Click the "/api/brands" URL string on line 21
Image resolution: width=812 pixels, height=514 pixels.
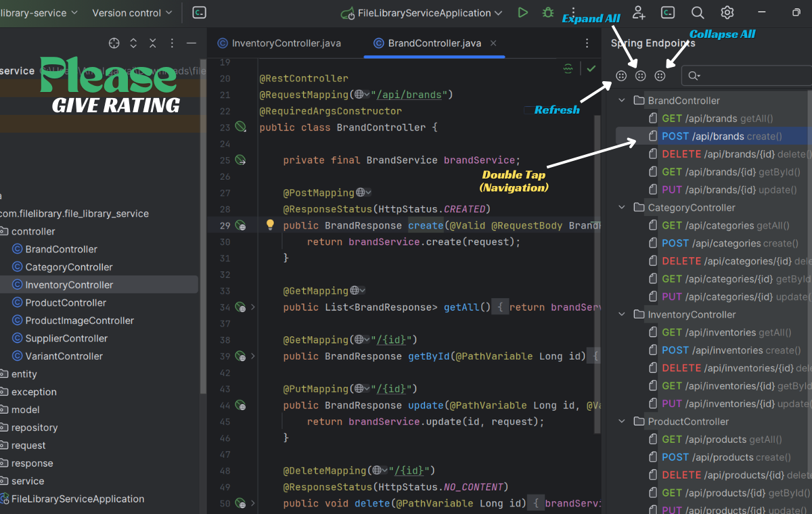[409, 95]
